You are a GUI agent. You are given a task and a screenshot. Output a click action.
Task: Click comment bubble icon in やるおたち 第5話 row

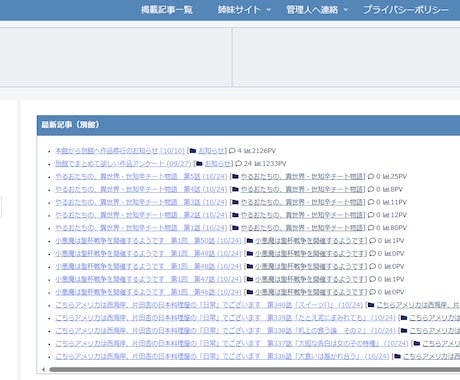(x=371, y=176)
